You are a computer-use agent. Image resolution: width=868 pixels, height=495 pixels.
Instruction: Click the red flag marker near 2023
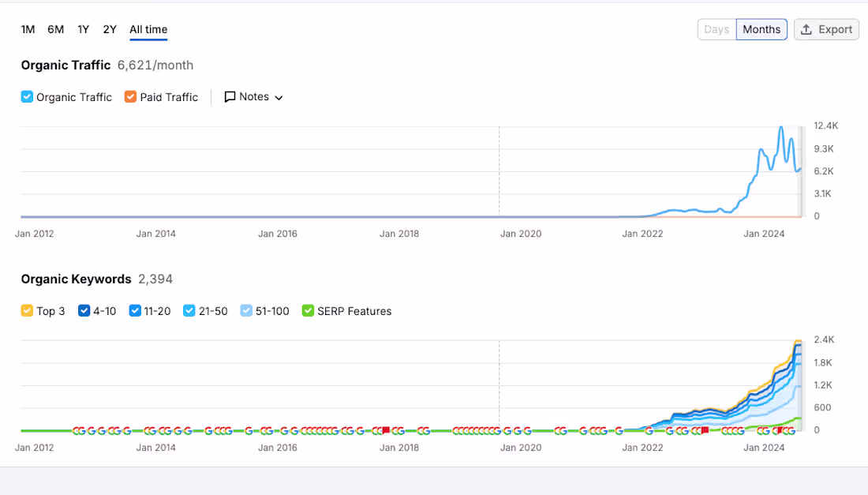(705, 430)
